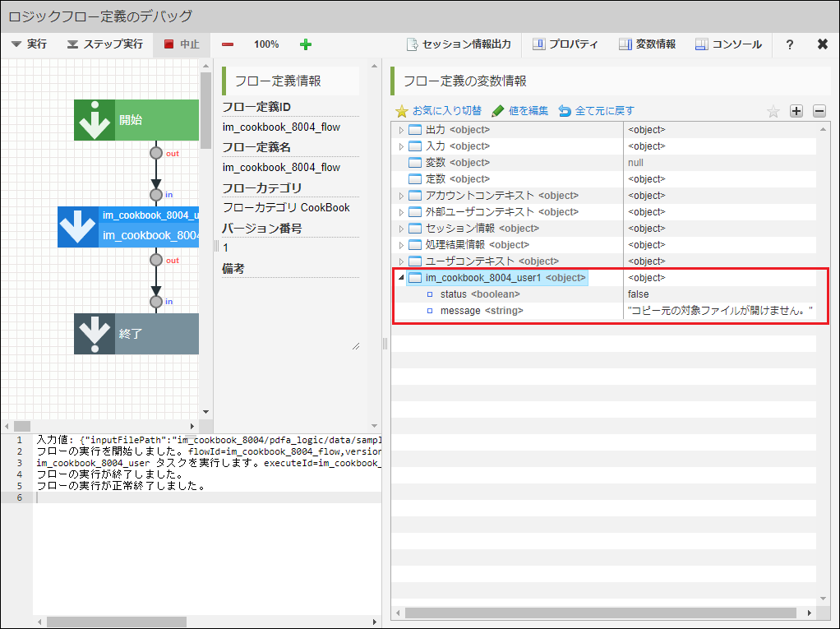Viewport: 840px width, 629px height.
Task: Toggle the プロパティ panel
Action: click(x=565, y=44)
